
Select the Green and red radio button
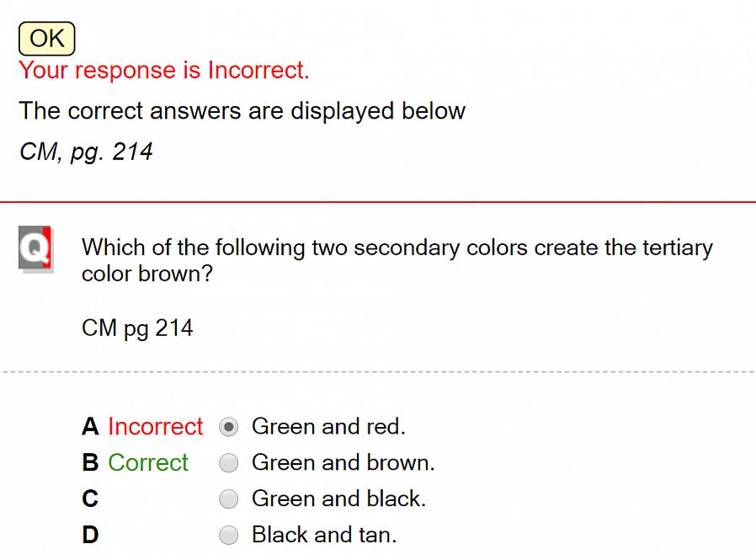pos(228,427)
